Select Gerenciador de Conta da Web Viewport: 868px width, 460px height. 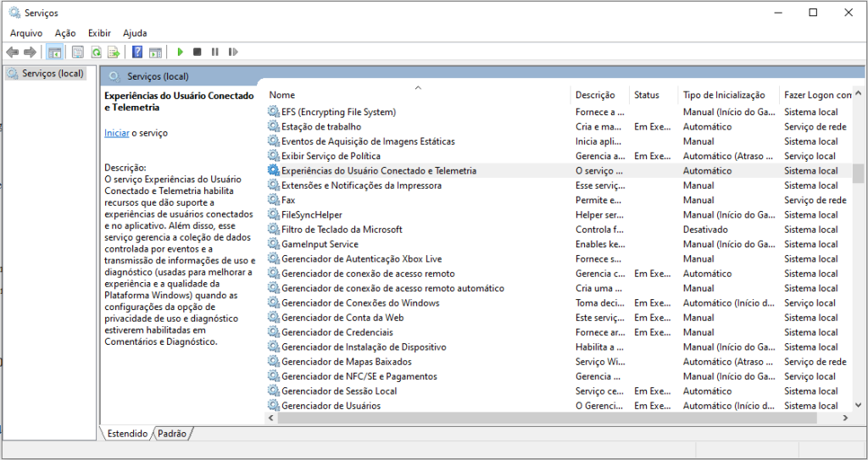(342, 318)
